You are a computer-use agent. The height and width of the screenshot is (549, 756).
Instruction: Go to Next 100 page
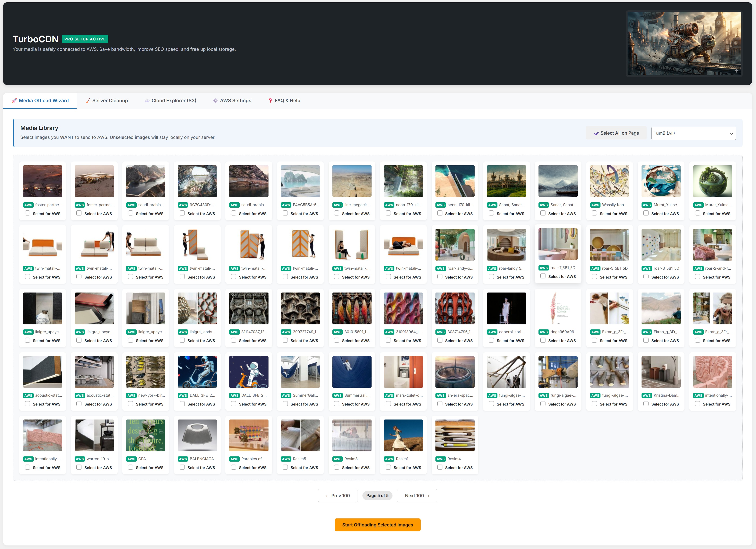coord(417,496)
